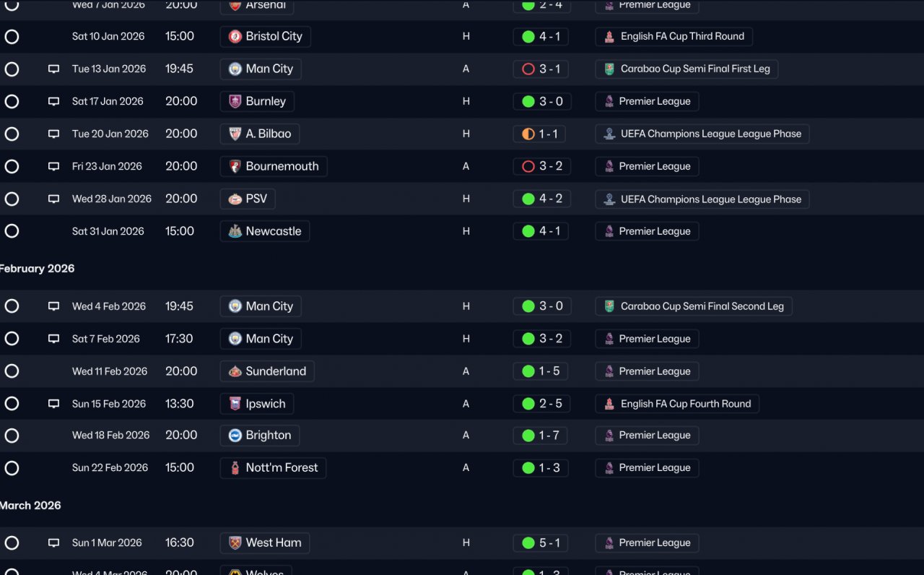Image resolution: width=924 pixels, height=575 pixels.
Task: Click the Sat 7 Feb 2026 Man City fixture date
Action: (x=106, y=339)
